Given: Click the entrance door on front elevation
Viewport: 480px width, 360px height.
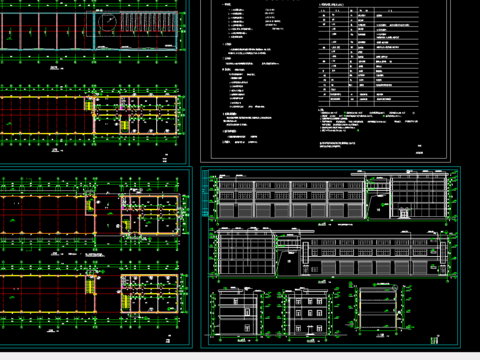Looking at the screenshot, I should click(404, 213).
